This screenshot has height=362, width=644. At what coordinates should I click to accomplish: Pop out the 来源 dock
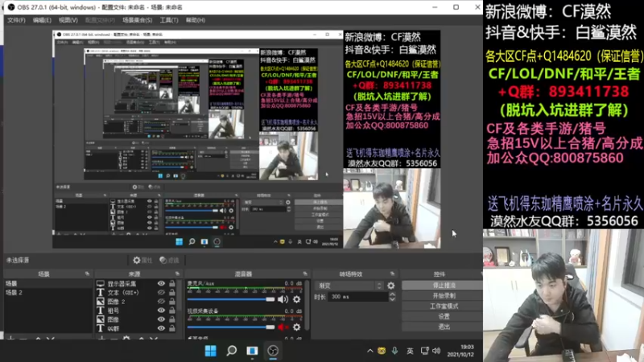pos(177,274)
